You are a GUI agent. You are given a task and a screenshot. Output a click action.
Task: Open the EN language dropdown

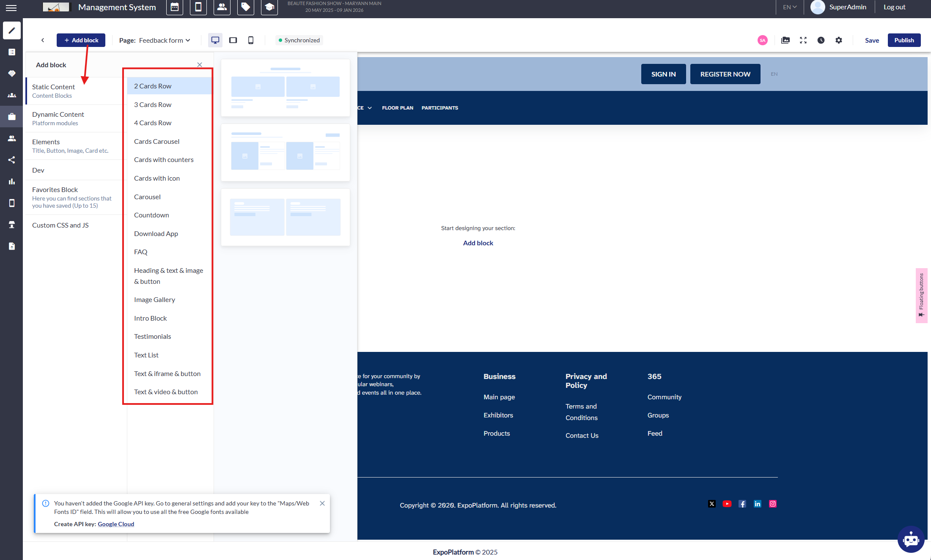click(x=789, y=7)
